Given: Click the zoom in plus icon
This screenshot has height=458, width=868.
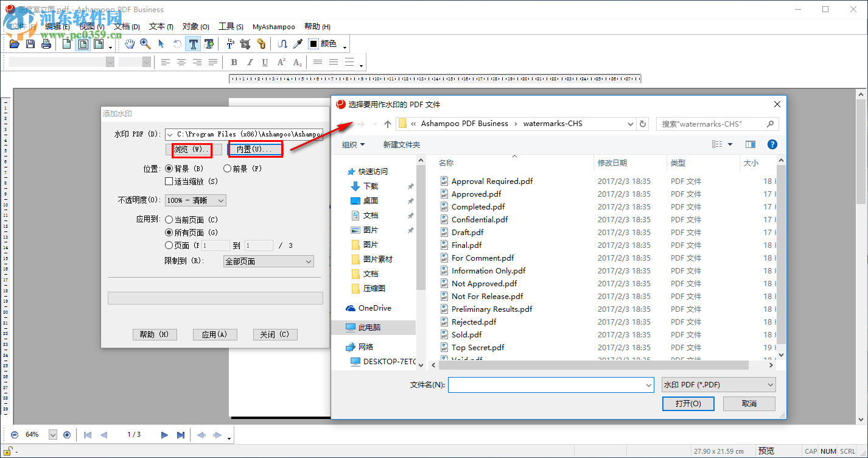Looking at the screenshot, I should coord(67,435).
